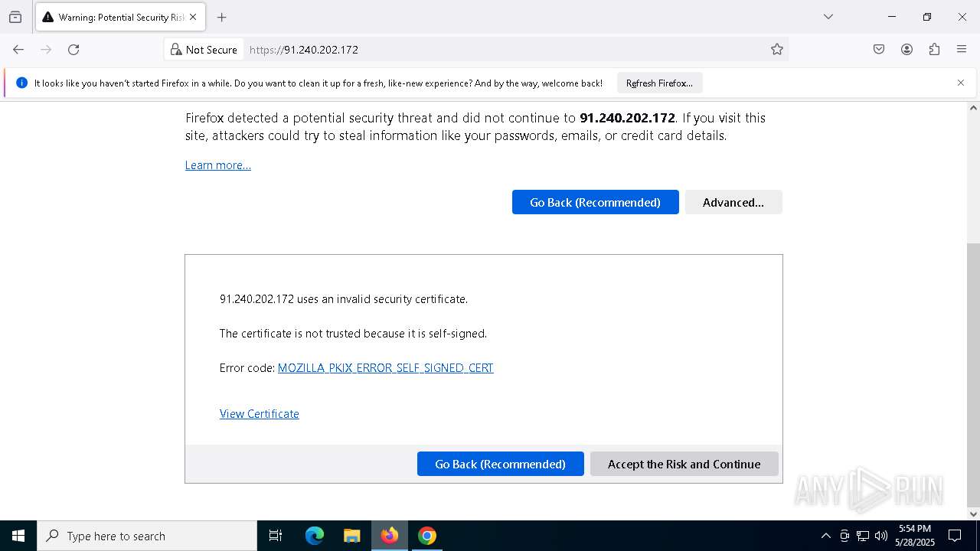The image size is (980, 551).
Task: Reload the current page
Action: point(73,50)
